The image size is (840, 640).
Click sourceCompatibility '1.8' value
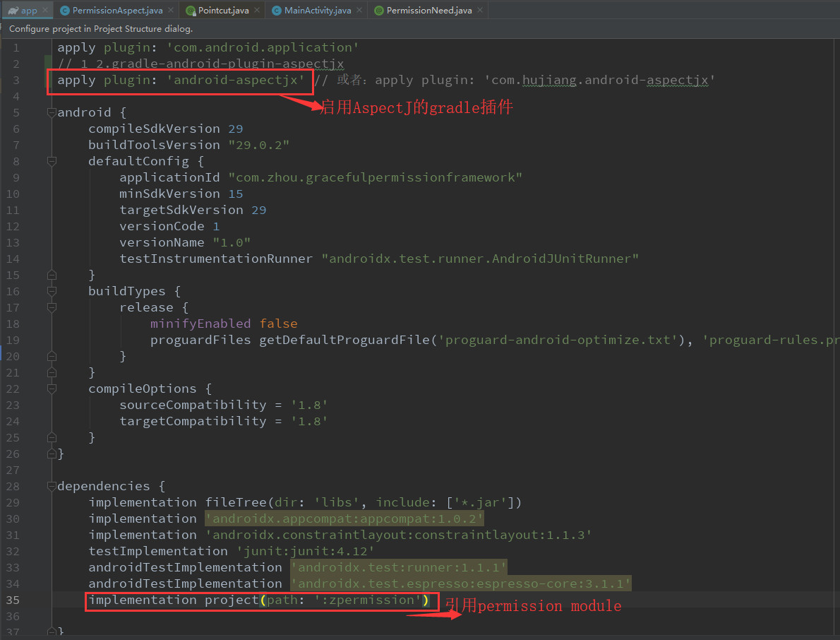[x=309, y=405]
